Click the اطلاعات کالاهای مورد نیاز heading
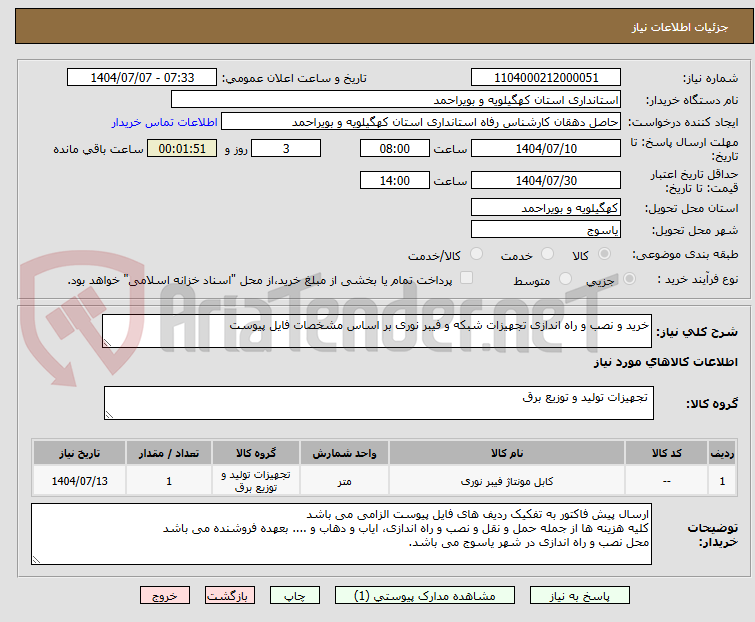755x622 pixels. pyautogui.click(x=665, y=362)
